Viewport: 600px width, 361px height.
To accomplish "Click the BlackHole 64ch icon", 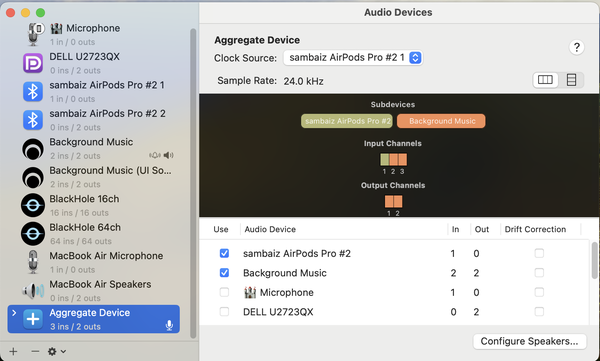I will point(33,234).
